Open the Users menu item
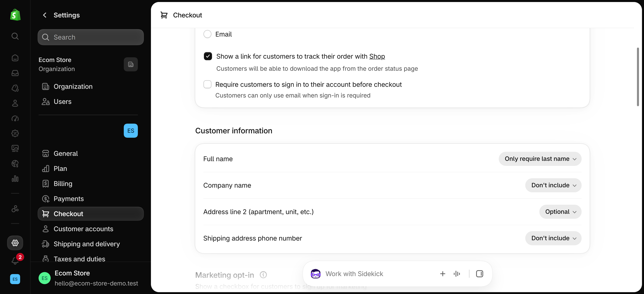 click(x=91, y=102)
